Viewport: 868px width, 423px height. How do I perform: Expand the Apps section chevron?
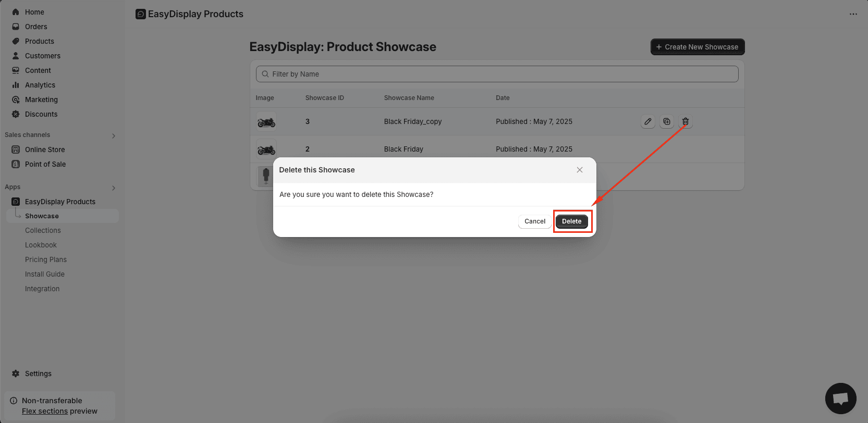click(114, 188)
